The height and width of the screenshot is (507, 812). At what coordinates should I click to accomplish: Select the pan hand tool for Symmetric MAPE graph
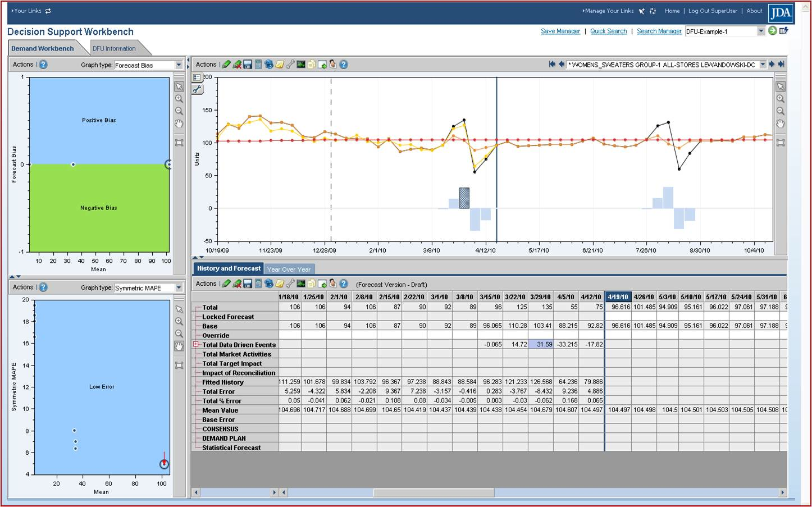click(179, 346)
